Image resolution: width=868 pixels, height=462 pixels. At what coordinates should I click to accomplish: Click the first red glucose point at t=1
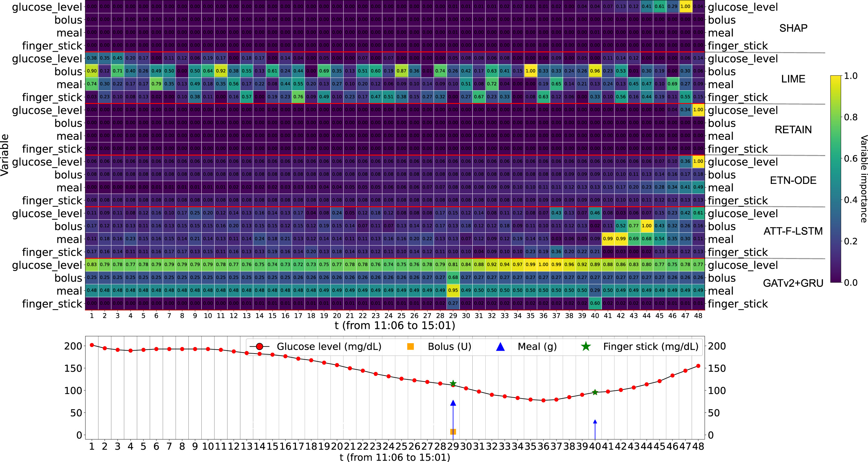(x=92, y=345)
